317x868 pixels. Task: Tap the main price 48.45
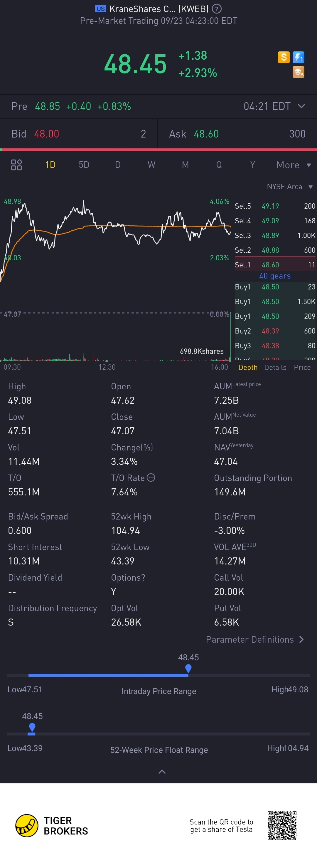coord(135,64)
